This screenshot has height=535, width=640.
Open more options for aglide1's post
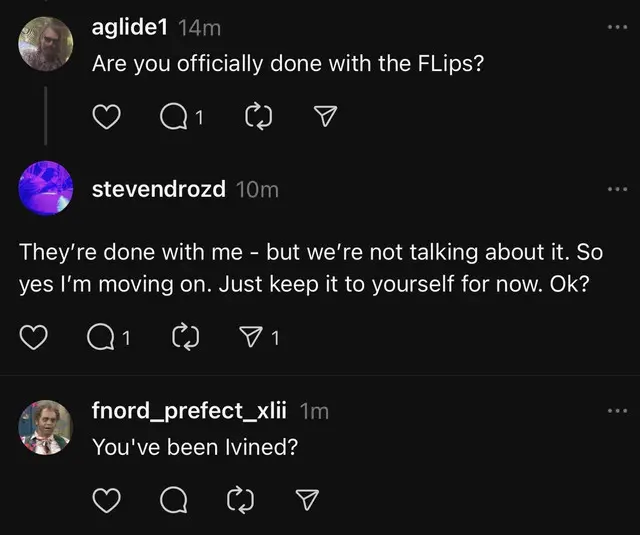click(619, 27)
